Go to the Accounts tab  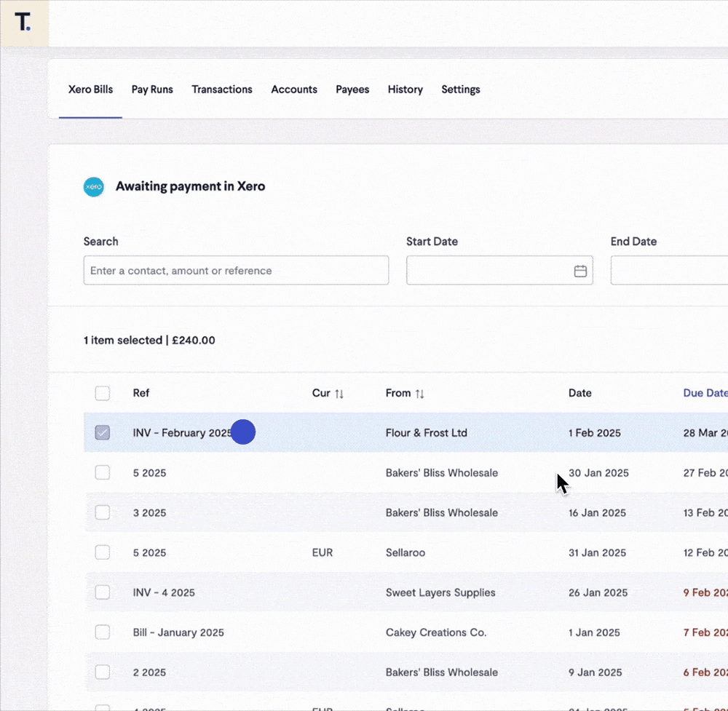294,89
